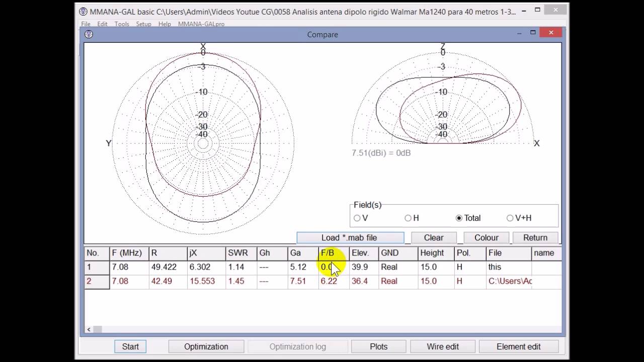Open the Element edit button
644x362 pixels.
click(x=519, y=346)
